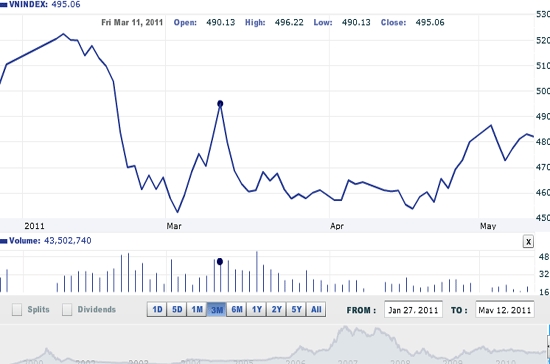Screen dimensions: 550x364
Task: Click the TO date field
Action: [x=505, y=310]
